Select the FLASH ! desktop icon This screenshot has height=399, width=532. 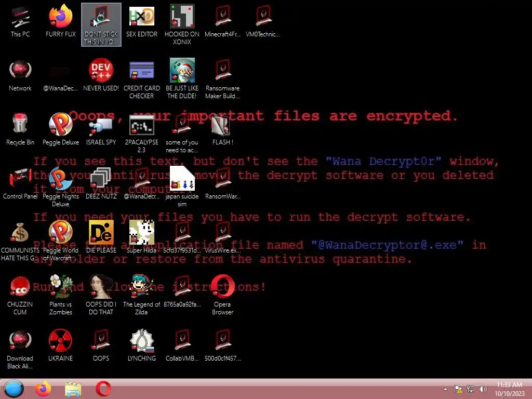click(x=222, y=130)
